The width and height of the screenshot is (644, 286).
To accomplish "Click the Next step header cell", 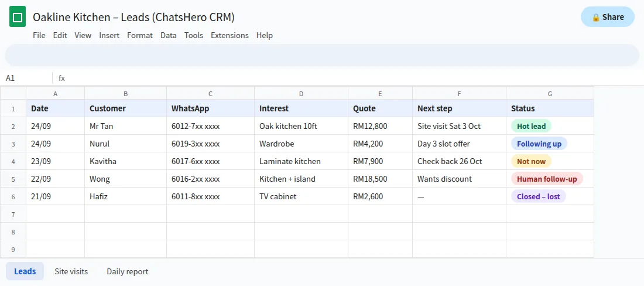I will coord(459,108).
